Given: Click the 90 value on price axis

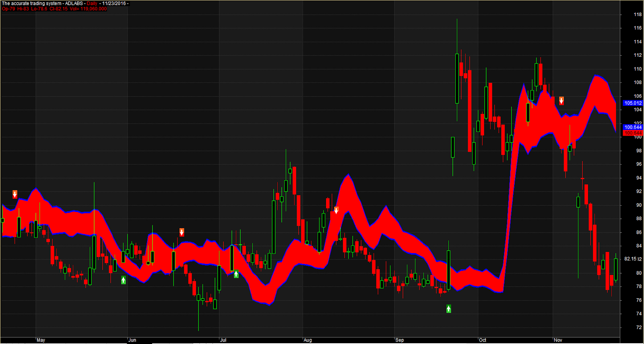Looking at the screenshot, I should tap(639, 205).
